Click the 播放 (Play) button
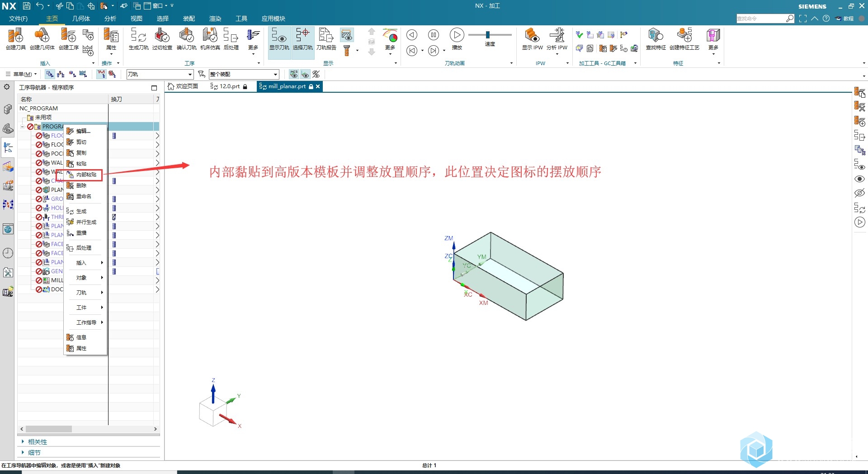Image resolution: width=868 pixels, height=474 pixels. [x=457, y=39]
